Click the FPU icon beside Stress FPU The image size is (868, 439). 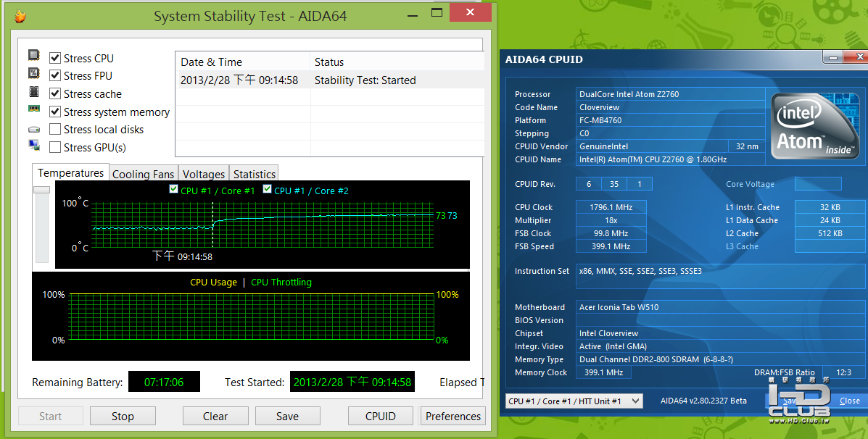pyautogui.click(x=34, y=73)
